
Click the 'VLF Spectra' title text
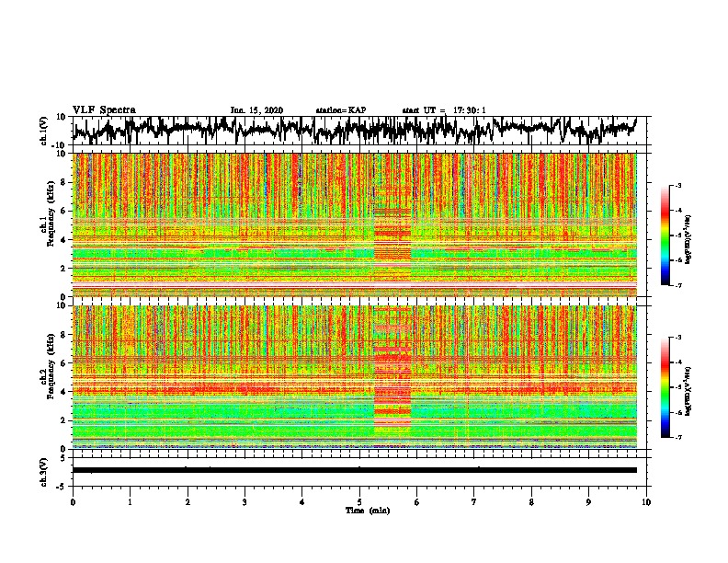coord(104,110)
